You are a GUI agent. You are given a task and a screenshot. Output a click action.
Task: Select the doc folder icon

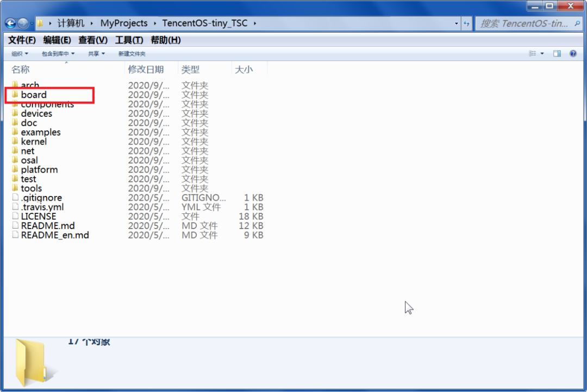pos(15,122)
